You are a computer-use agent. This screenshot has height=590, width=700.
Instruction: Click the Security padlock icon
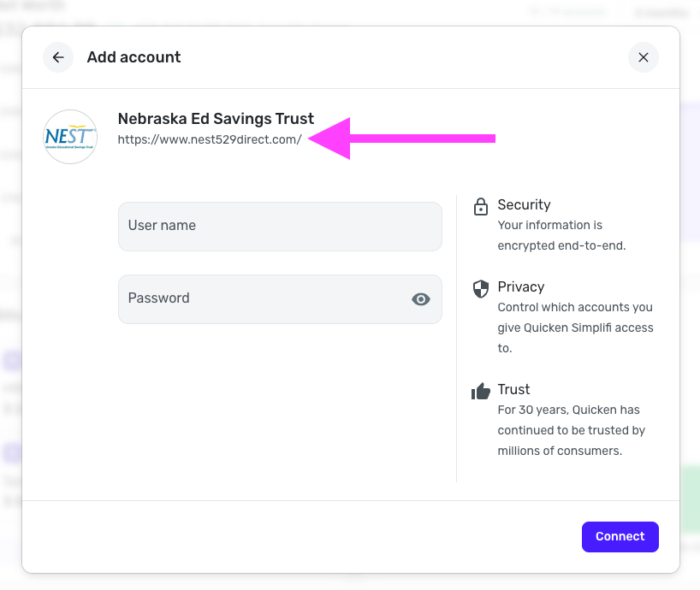tap(480, 206)
